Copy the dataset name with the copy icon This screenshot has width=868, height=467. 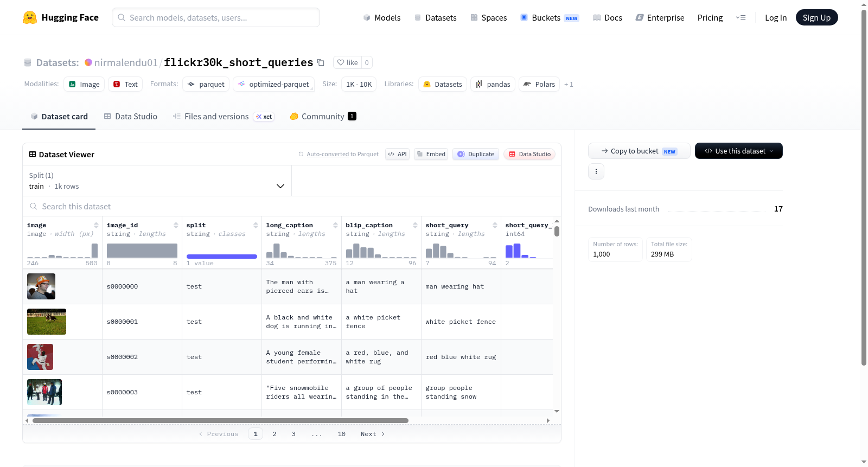click(x=321, y=62)
